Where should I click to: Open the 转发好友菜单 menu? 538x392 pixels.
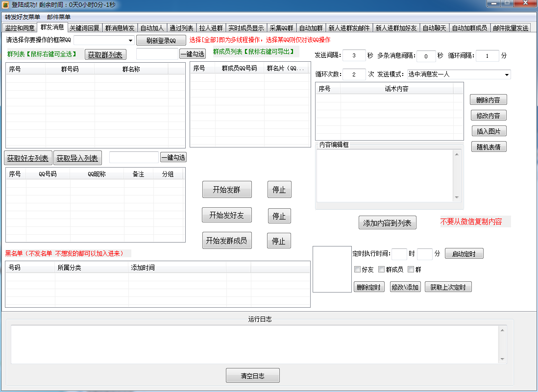coord(23,17)
